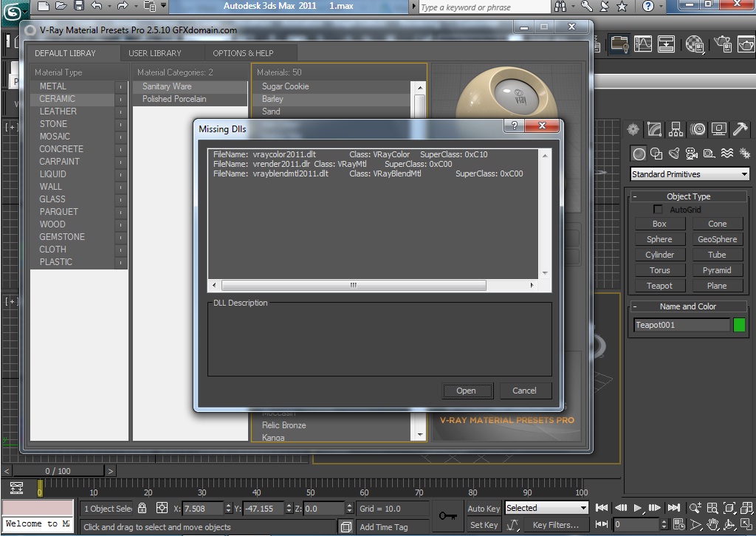Screen dimensions: 756x536
Task: Click the Render Production teapot icon
Action: pos(746,44)
